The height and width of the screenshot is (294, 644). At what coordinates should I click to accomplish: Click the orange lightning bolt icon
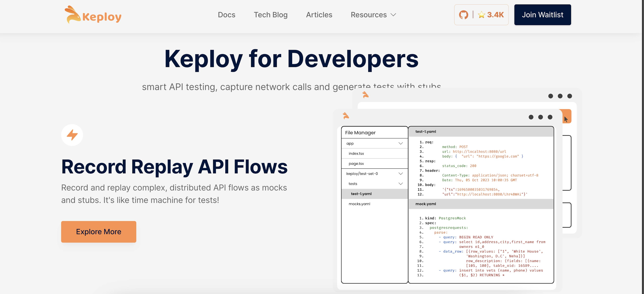[x=72, y=135]
